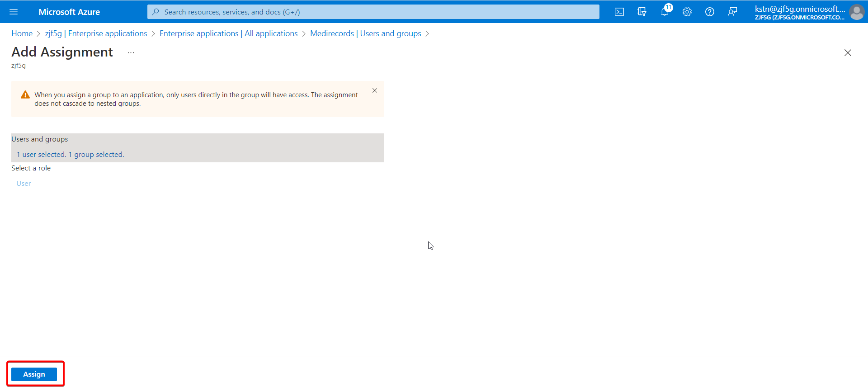Open the Directories and subscriptions filter

(642, 12)
